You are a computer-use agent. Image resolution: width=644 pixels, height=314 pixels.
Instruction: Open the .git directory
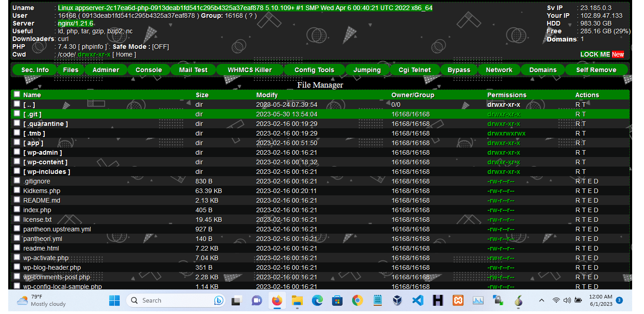click(32, 114)
